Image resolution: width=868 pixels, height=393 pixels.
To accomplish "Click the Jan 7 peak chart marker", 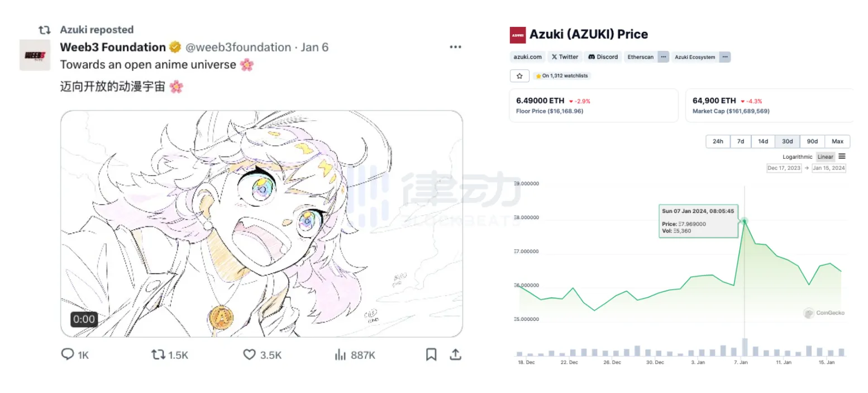I will tap(744, 221).
